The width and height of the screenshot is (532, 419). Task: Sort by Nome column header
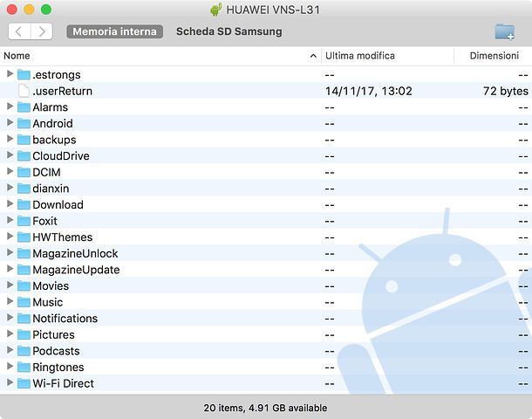pos(17,56)
